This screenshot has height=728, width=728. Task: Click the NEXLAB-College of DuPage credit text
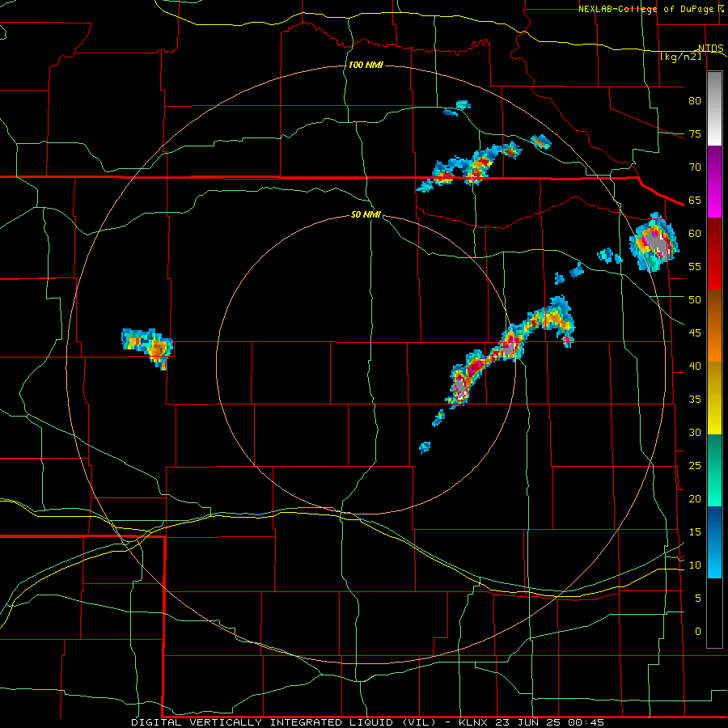tap(645, 9)
